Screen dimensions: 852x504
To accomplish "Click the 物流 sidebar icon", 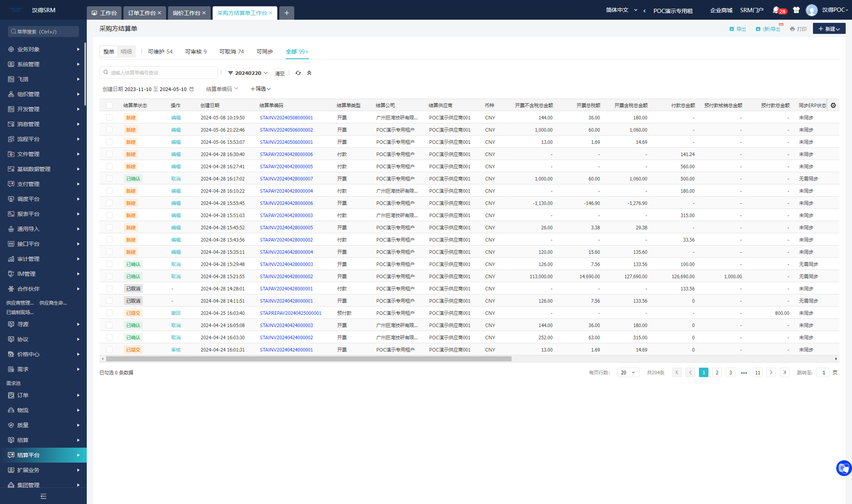I will click(11, 410).
